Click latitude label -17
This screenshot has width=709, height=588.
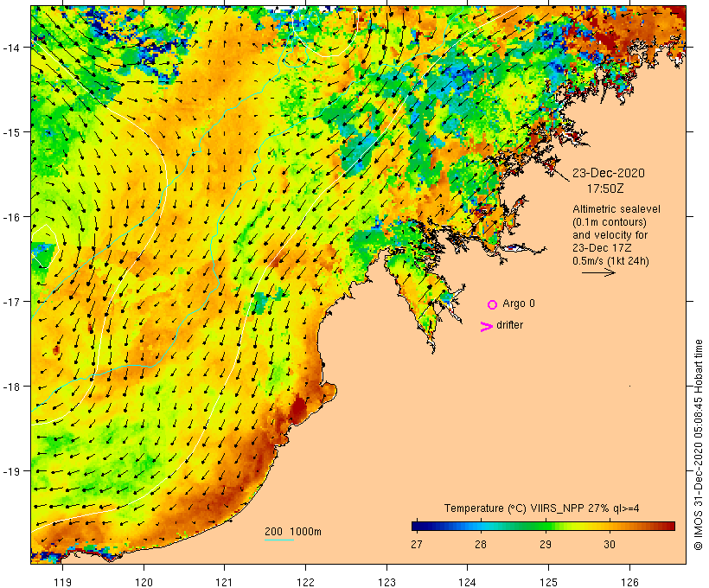click(11, 301)
